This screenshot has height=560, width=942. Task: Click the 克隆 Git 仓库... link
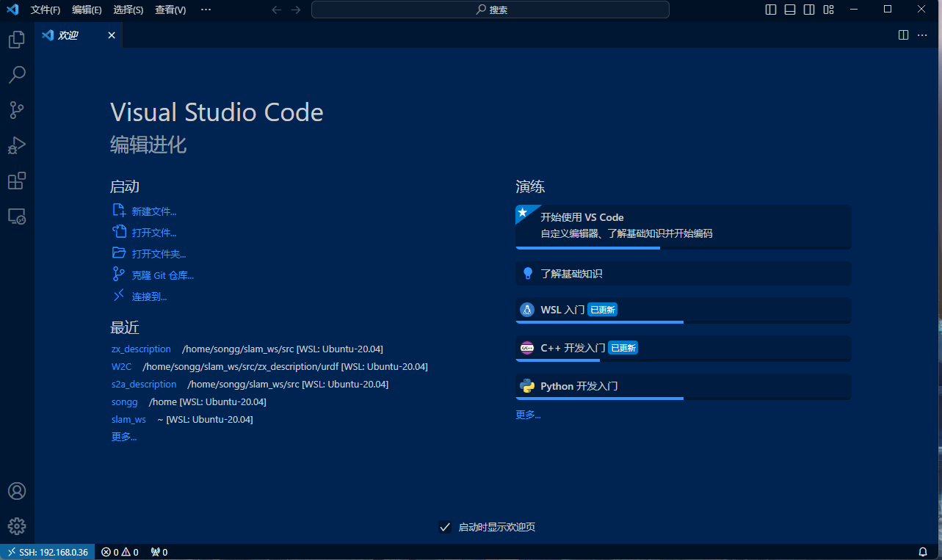pos(163,275)
